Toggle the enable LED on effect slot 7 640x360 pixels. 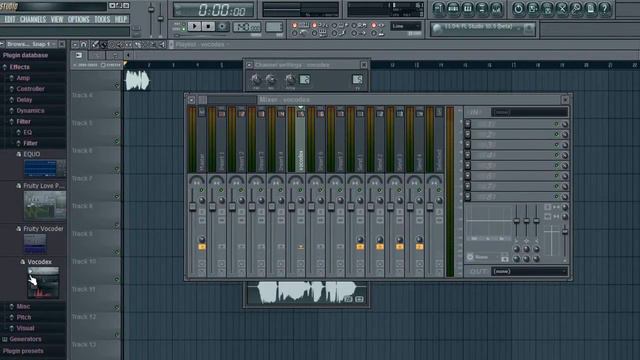[556, 186]
